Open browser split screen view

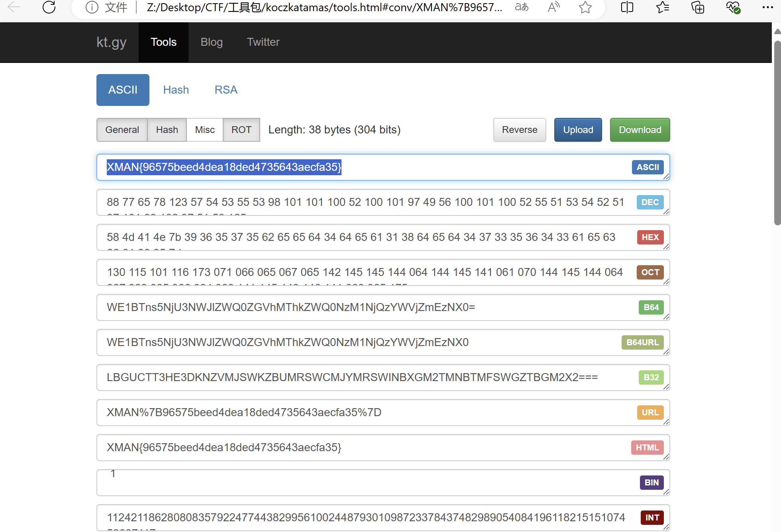[x=627, y=7]
